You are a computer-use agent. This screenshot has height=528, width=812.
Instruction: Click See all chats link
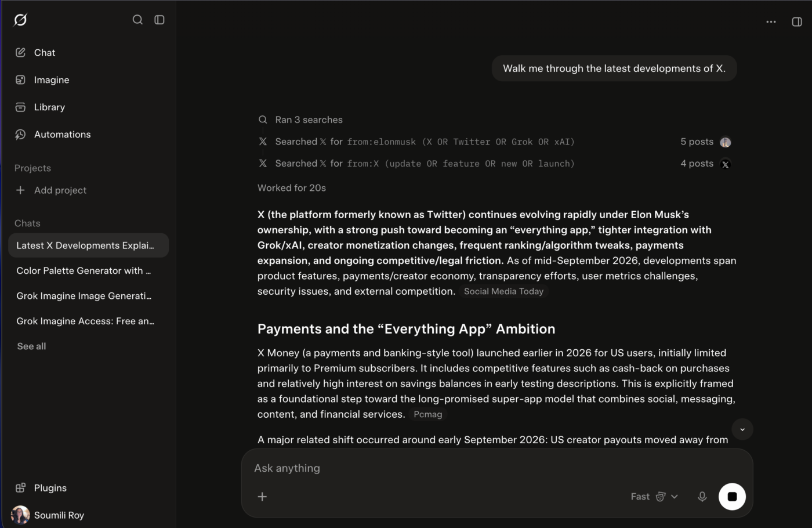pyautogui.click(x=31, y=346)
